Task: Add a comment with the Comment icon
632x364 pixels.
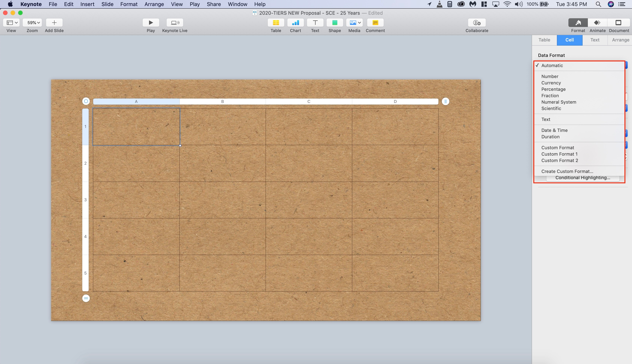Action: coord(375,23)
